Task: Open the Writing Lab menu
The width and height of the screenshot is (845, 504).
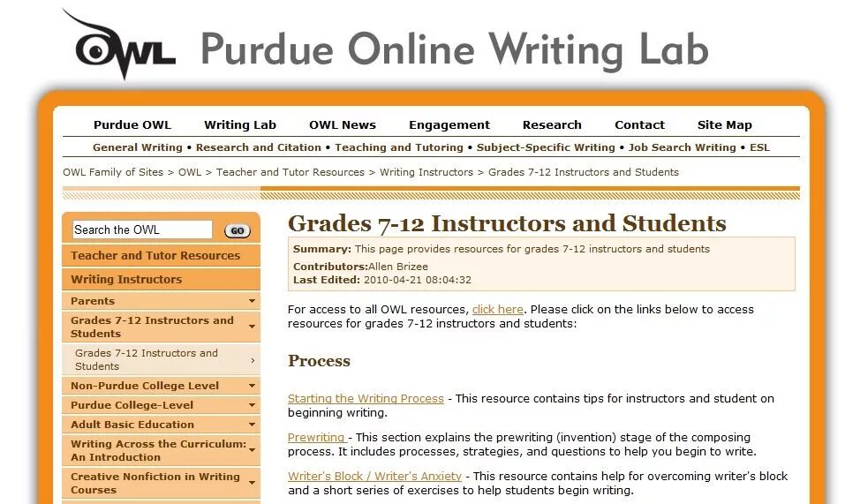Action: pyautogui.click(x=240, y=125)
